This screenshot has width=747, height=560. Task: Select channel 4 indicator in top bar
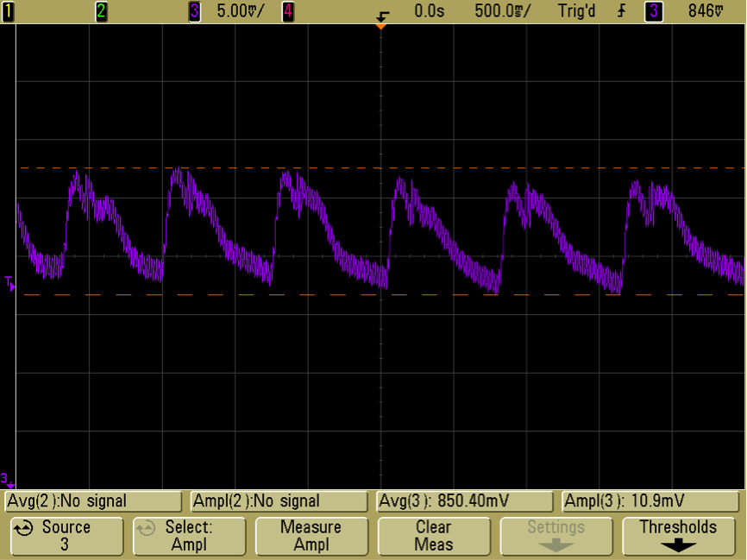pyautogui.click(x=288, y=11)
